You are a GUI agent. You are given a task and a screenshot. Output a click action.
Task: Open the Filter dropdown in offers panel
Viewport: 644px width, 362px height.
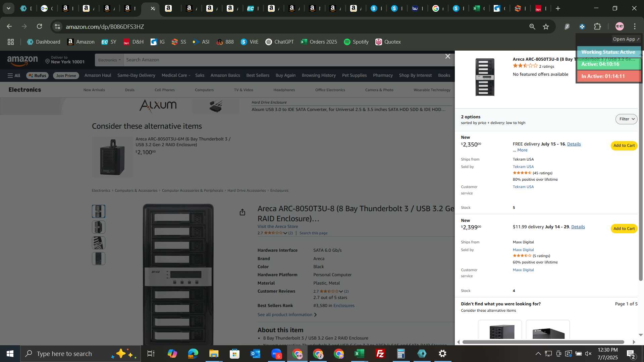click(626, 119)
